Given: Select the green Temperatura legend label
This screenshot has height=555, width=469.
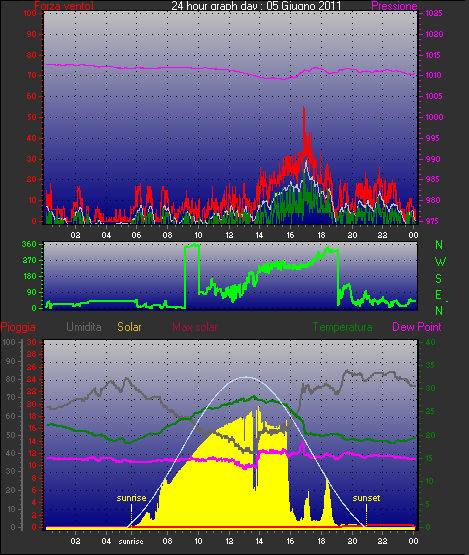Looking at the screenshot, I should click(x=342, y=327).
